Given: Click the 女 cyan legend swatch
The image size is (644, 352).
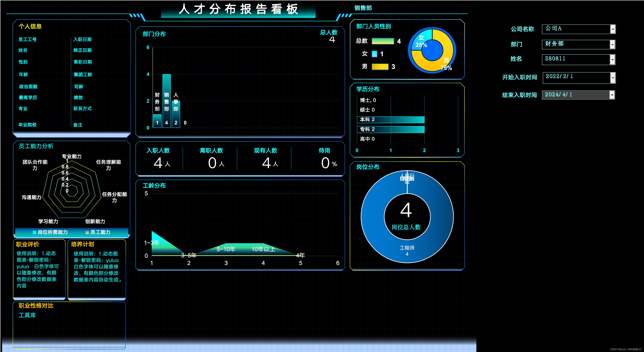Looking at the screenshot, I should tap(374, 54).
